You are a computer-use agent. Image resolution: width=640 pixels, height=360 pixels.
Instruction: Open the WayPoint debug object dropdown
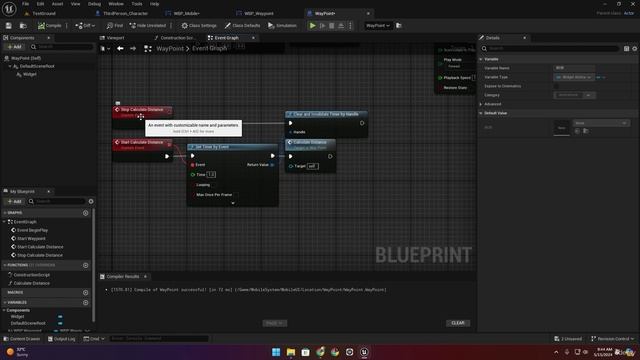pyautogui.click(x=378, y=26)
